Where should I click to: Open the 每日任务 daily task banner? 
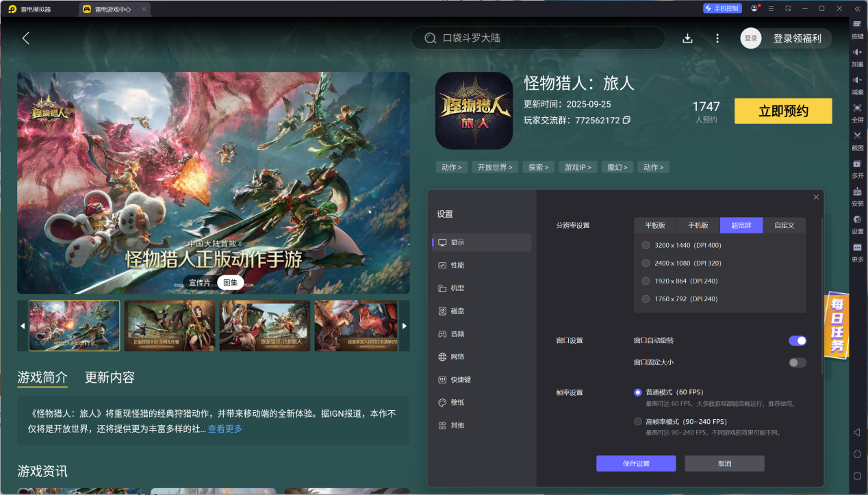pyautogui.click(x=837, y=325)
